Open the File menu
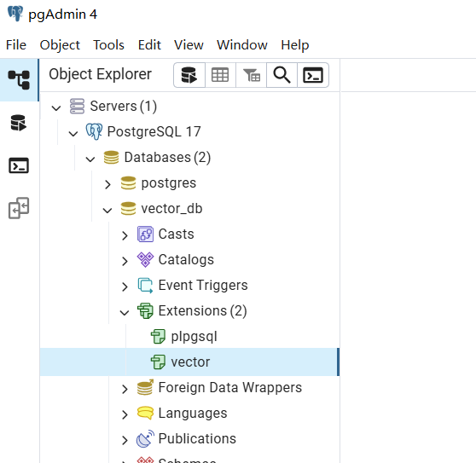 click(16, 45)
